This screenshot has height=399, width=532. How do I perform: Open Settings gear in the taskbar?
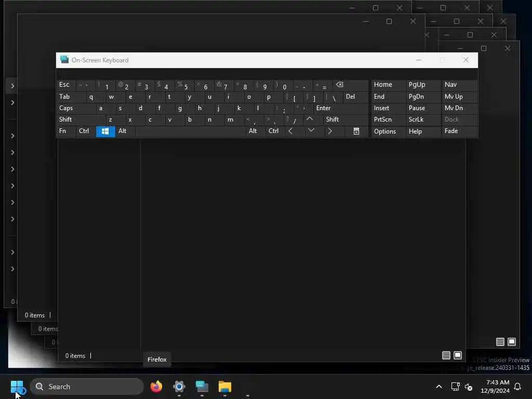pos(179,387)
